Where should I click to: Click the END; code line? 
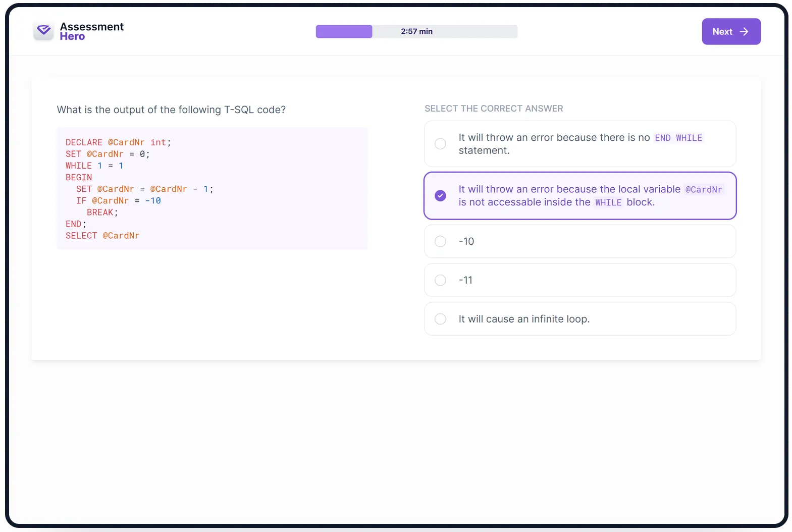click(76, 224)
